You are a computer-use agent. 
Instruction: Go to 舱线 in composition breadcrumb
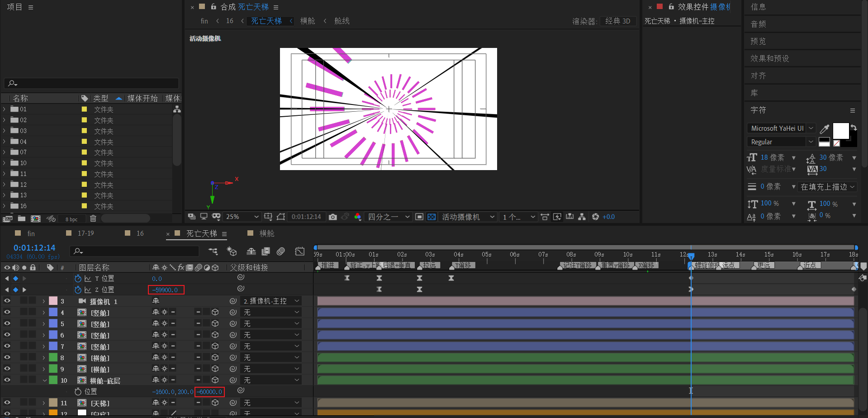[x=342, y=21]
